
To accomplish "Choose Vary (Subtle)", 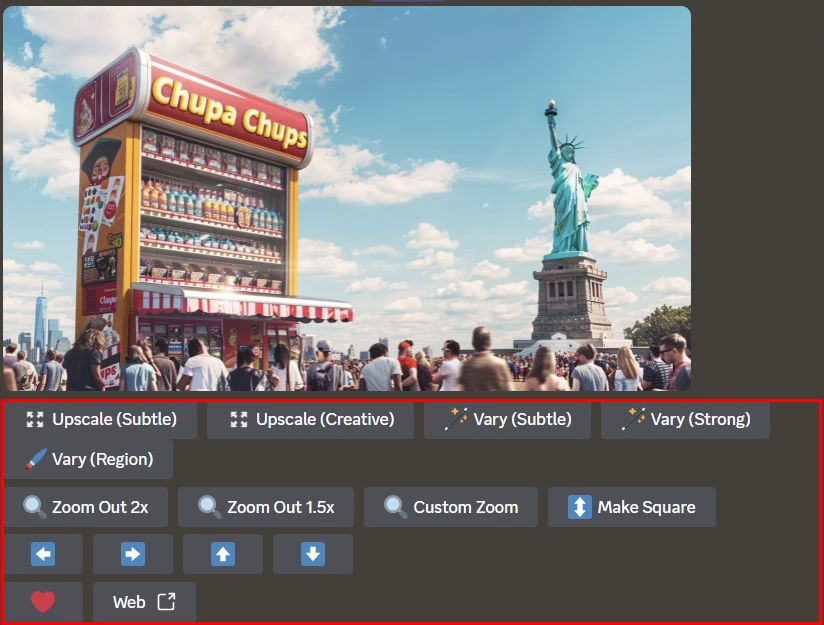I will coord(507,419).
